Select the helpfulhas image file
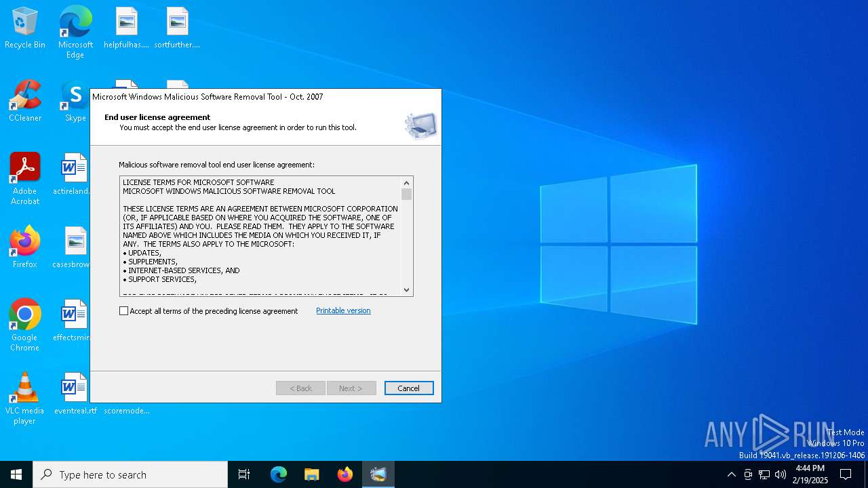 tap(126, 28)
